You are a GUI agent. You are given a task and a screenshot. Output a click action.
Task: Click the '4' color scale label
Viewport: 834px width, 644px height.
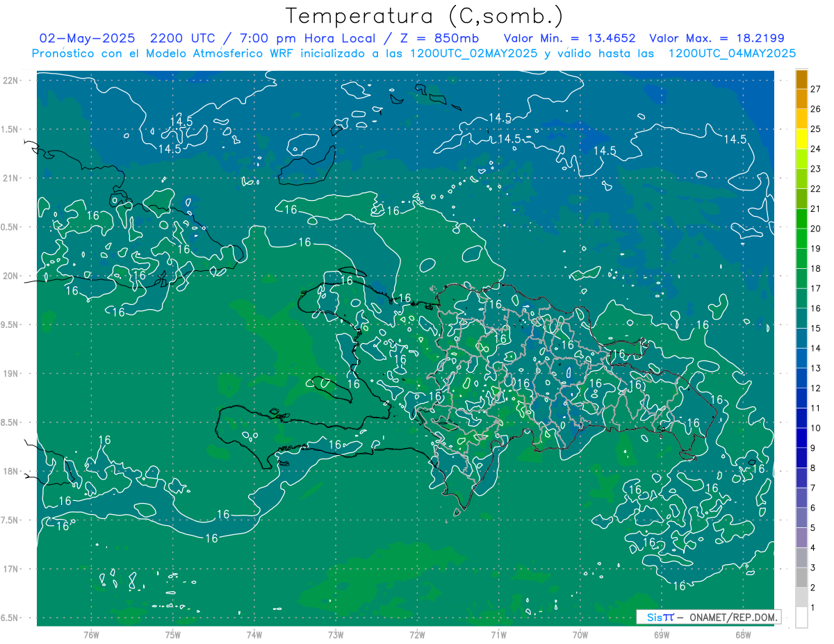pyautogui.click(x=813, y=548)
